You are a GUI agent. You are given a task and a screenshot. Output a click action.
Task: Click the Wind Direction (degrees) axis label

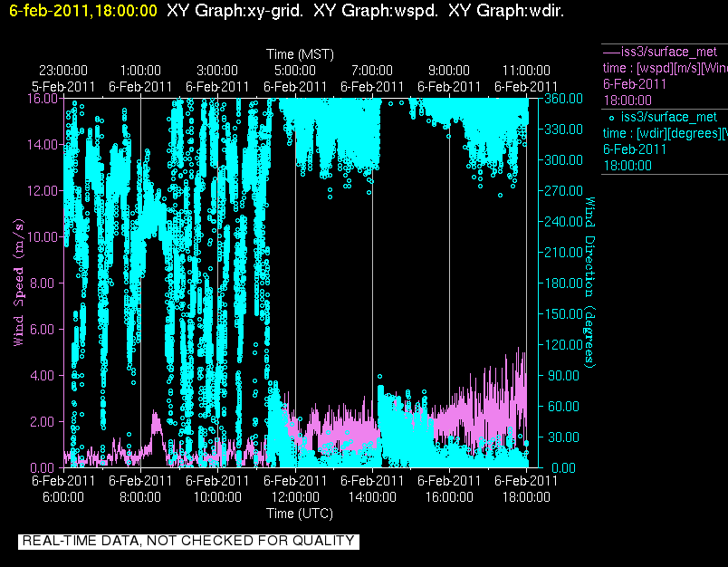click(x=589, y=283)
